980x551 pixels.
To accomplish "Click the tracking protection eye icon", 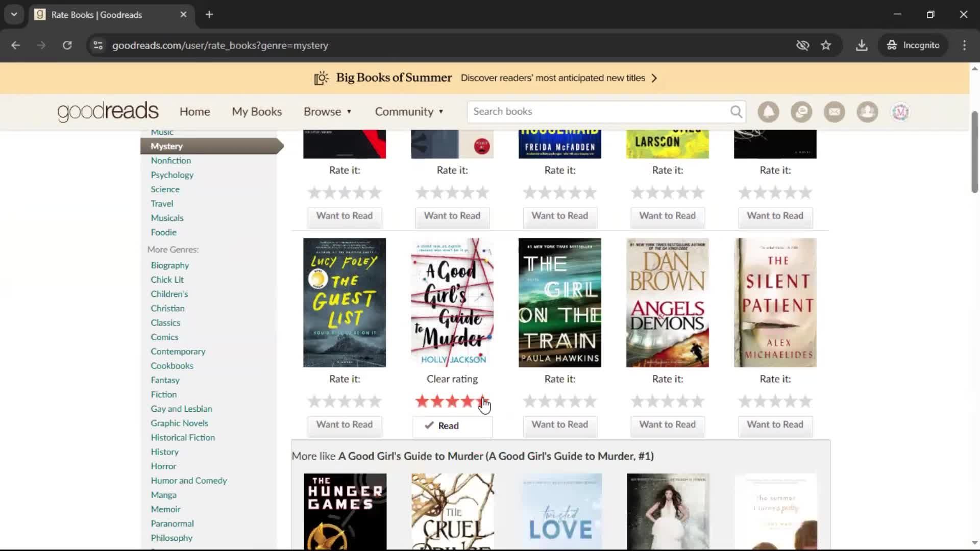I will point(802,45).
